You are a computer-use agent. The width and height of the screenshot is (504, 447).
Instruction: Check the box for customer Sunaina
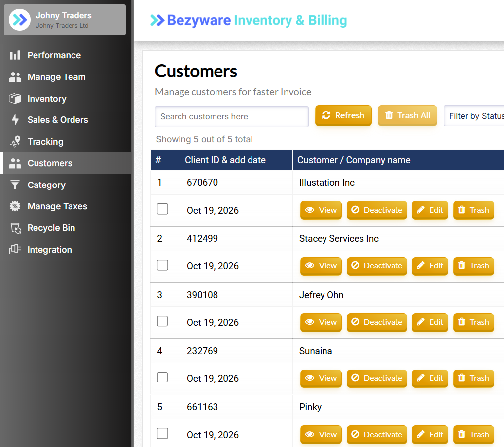162,377
